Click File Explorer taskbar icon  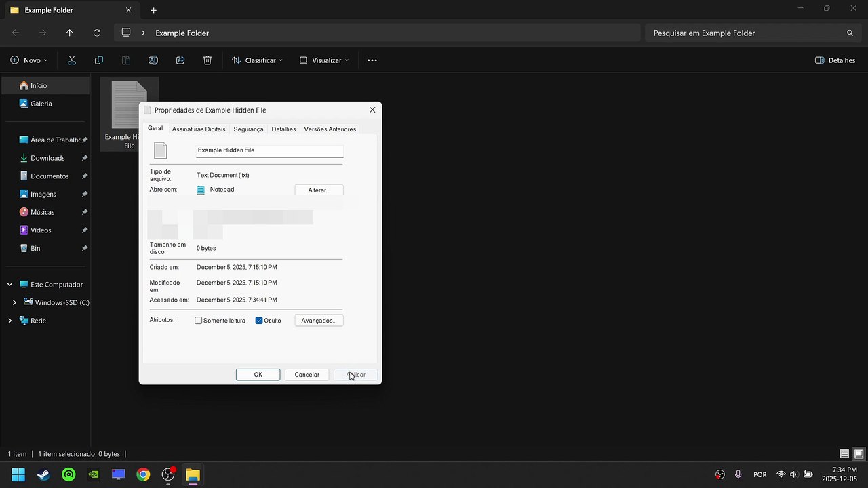coord(193,474)
